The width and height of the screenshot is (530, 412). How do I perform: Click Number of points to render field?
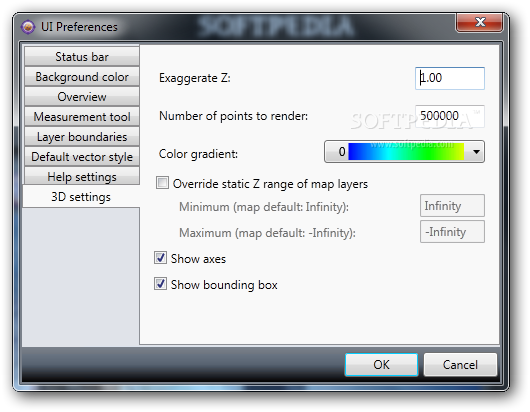click(x=450, y=116)
